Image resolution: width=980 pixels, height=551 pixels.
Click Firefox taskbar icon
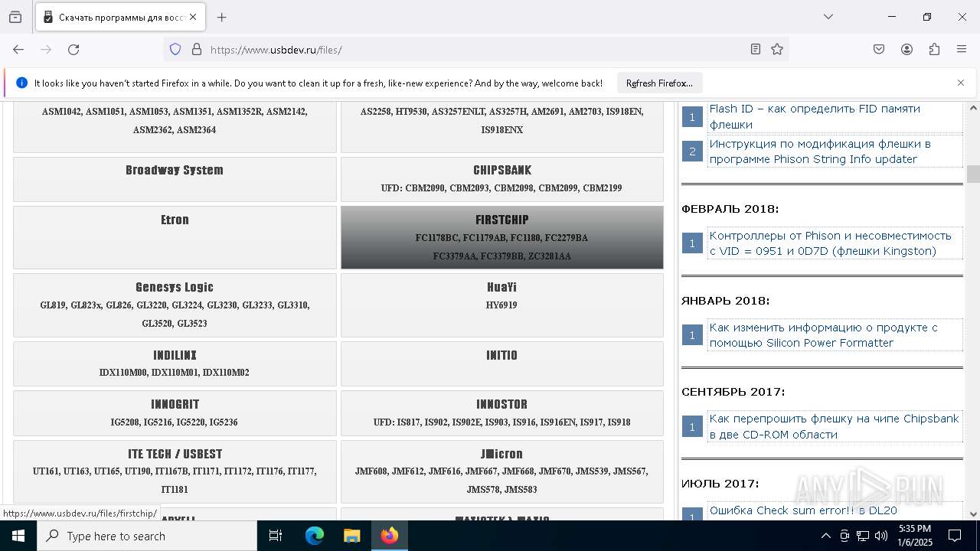coord(390,536)
